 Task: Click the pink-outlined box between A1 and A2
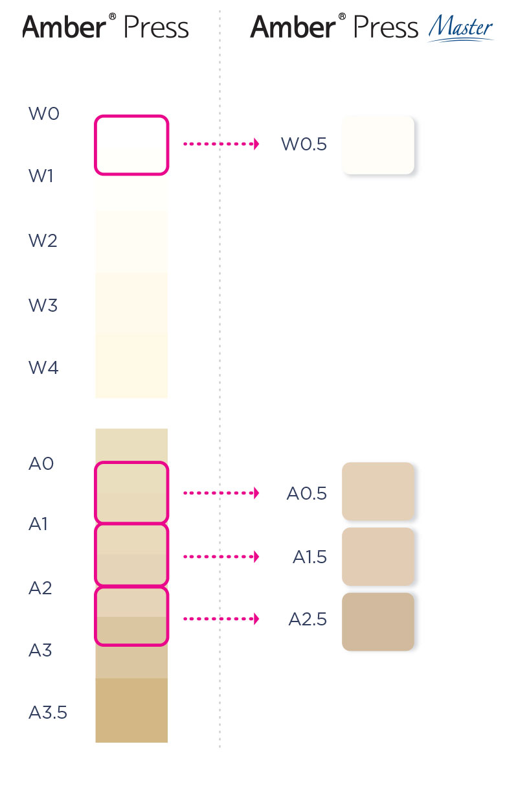point(131,555)
